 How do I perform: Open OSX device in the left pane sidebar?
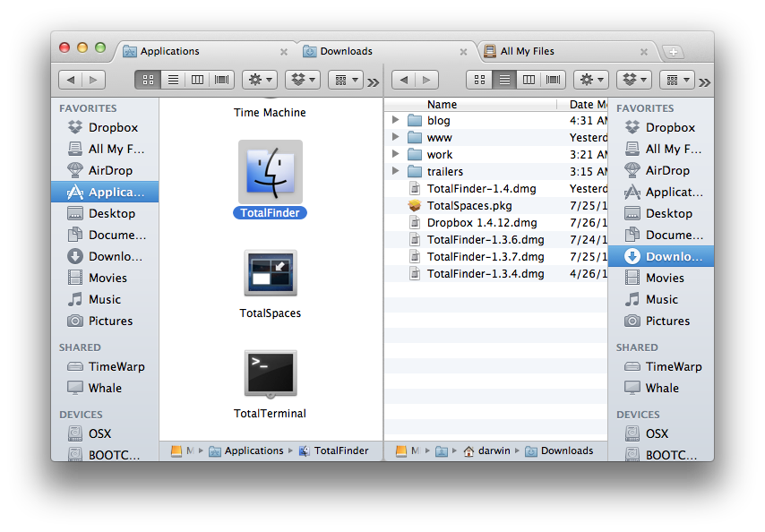105,433
